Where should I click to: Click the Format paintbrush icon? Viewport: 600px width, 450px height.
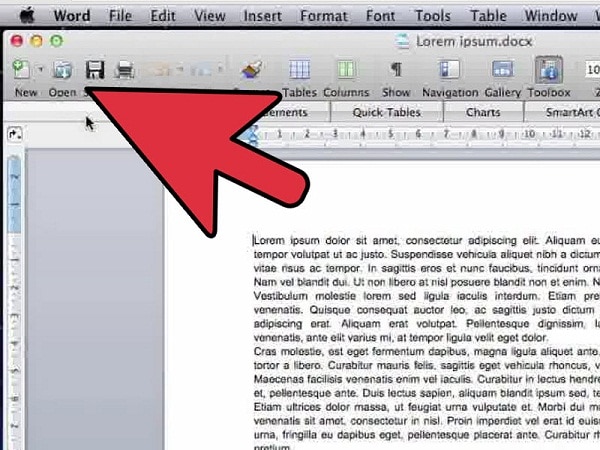(x=251, y=70)
